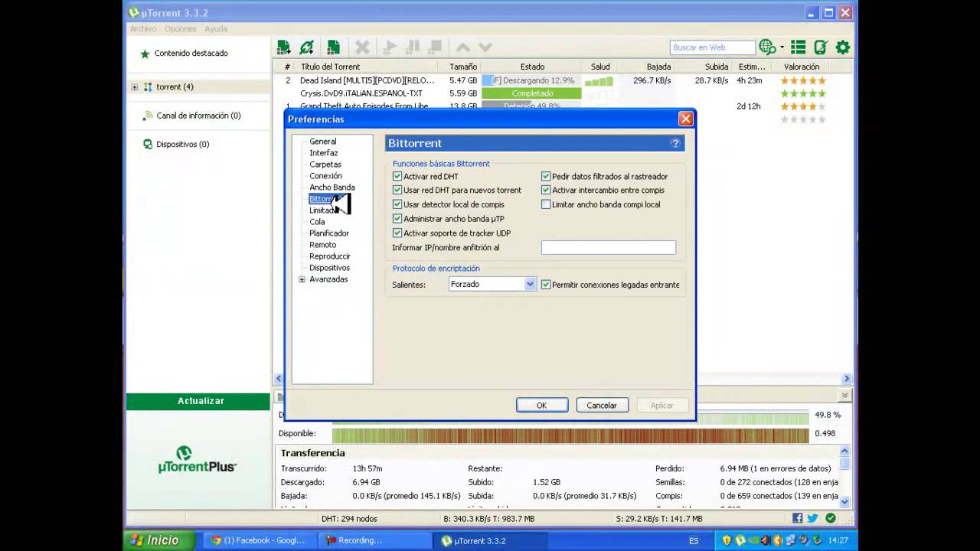Click the Informar IP/nombre anfitrión input field
Image resolution: width=980 pixels, height=551 pixels.
click(608, 247)
